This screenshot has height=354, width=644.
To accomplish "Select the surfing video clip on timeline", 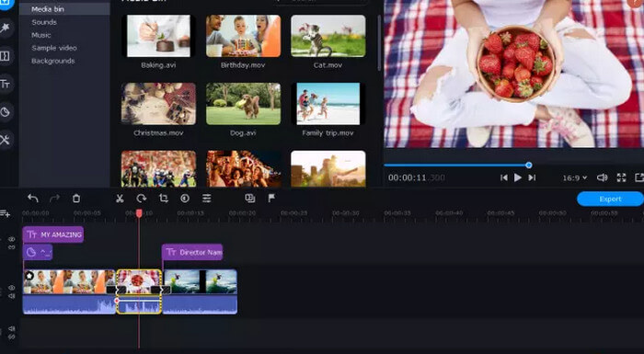I will click(x=201, y=281).
